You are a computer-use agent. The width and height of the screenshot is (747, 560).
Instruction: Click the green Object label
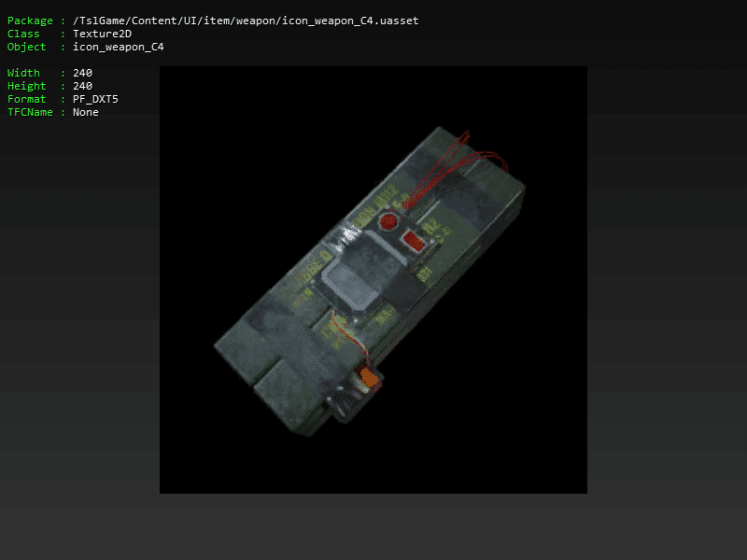click(x=26, y=47)
